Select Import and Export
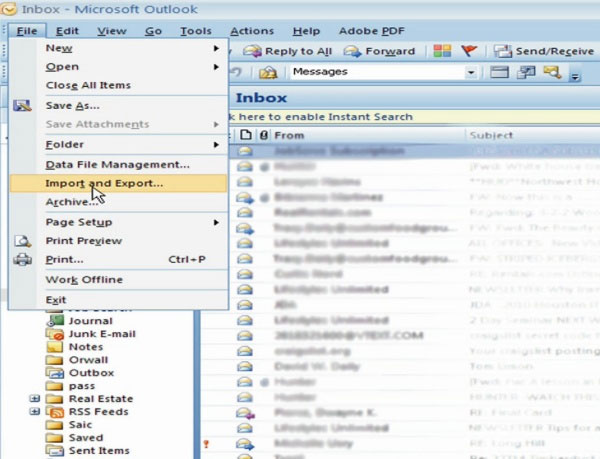Viewport: 600px width, 459px height. click(119, 183)
